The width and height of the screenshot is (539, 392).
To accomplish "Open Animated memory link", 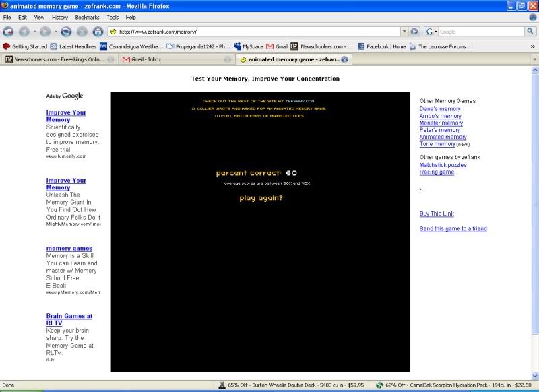I will click(x=443, y=137).
